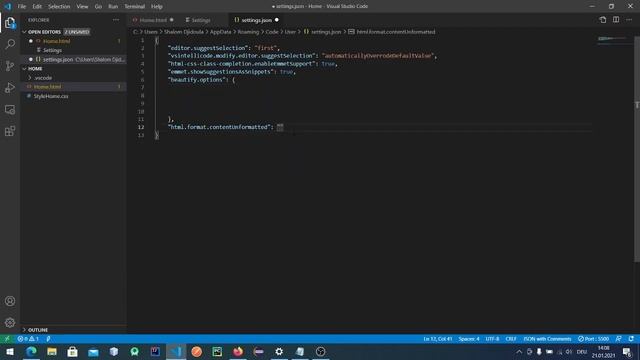The width and height of the screenshot is (640, 360).
Task: Launch Microsoft Edge from taskbar
Action: 31,351
